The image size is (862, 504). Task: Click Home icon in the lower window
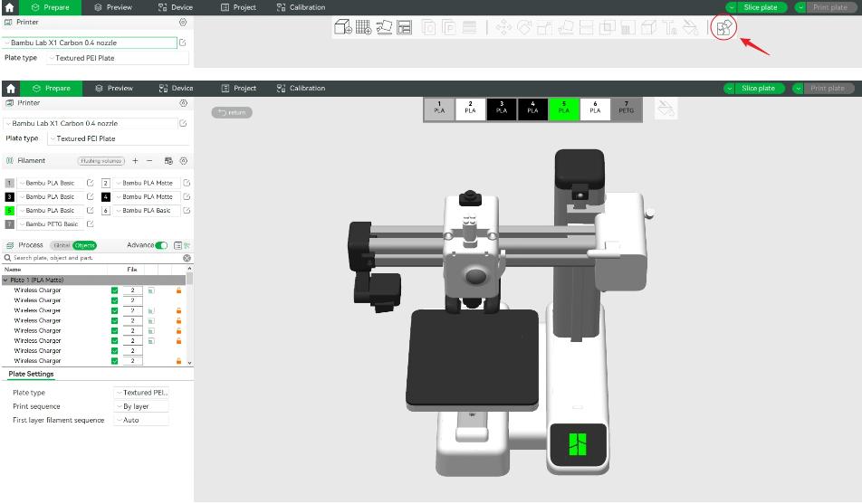coord(11,88)
